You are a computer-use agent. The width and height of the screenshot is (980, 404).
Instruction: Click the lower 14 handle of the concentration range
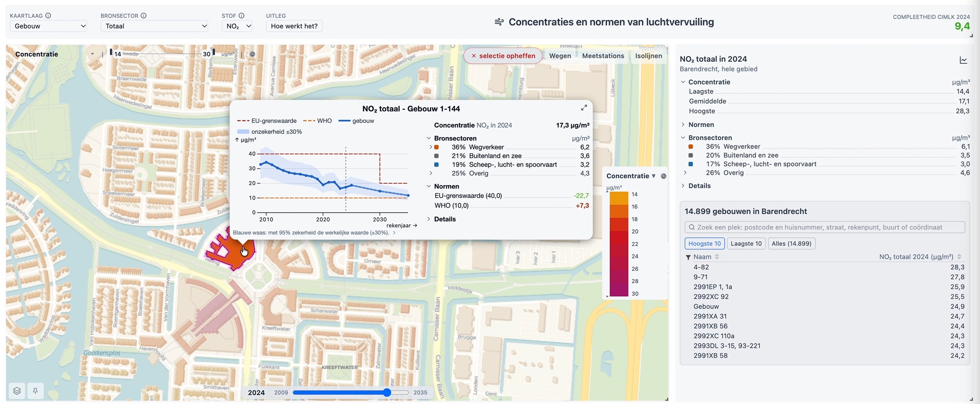(111, 52)
